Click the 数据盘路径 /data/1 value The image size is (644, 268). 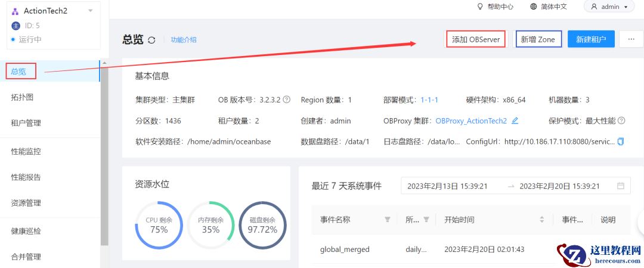(357, 141)
